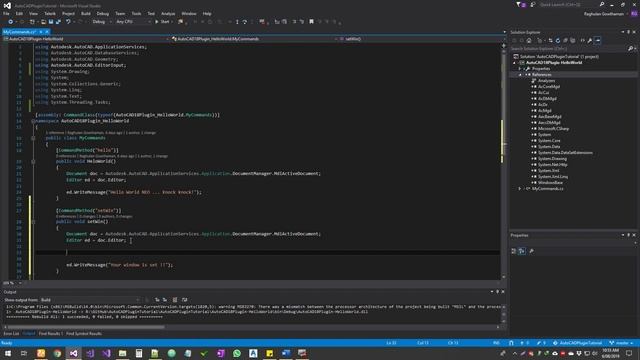This screenshot has width=640, height=360.
Task: Click the Undo toolbar icon
Action: tap(68, 22)
